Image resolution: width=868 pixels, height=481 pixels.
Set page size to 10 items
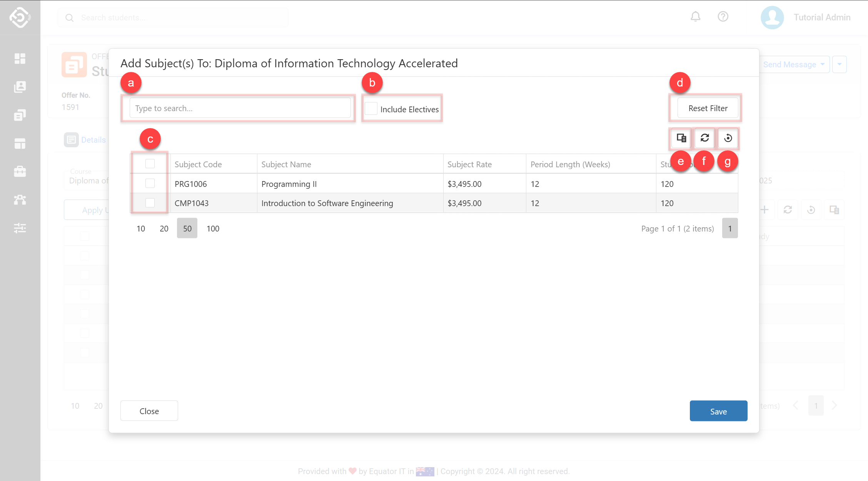tap(141, 228)
